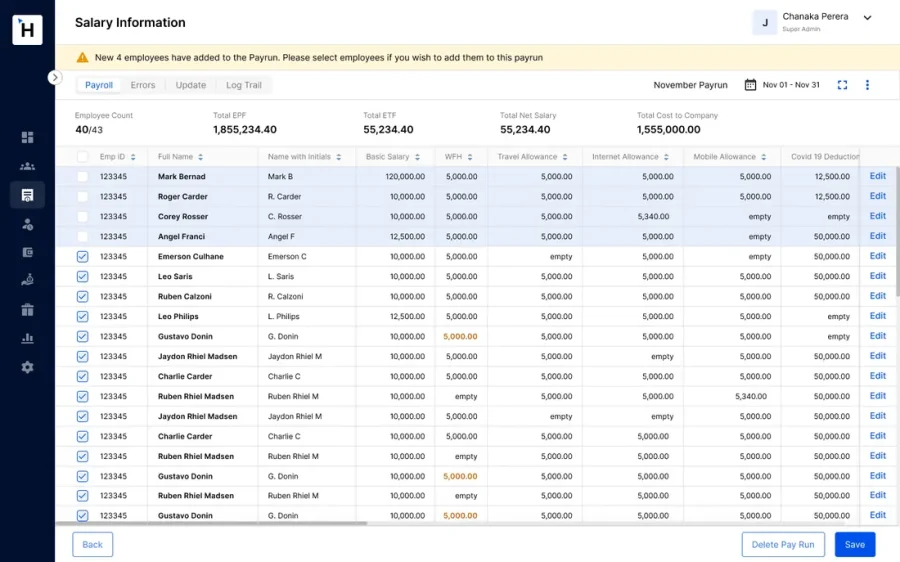Image resolution: width=900 pixels, height=562 pixels.
Task: Switch to the Log Trail tab
Action: point(244,85)
